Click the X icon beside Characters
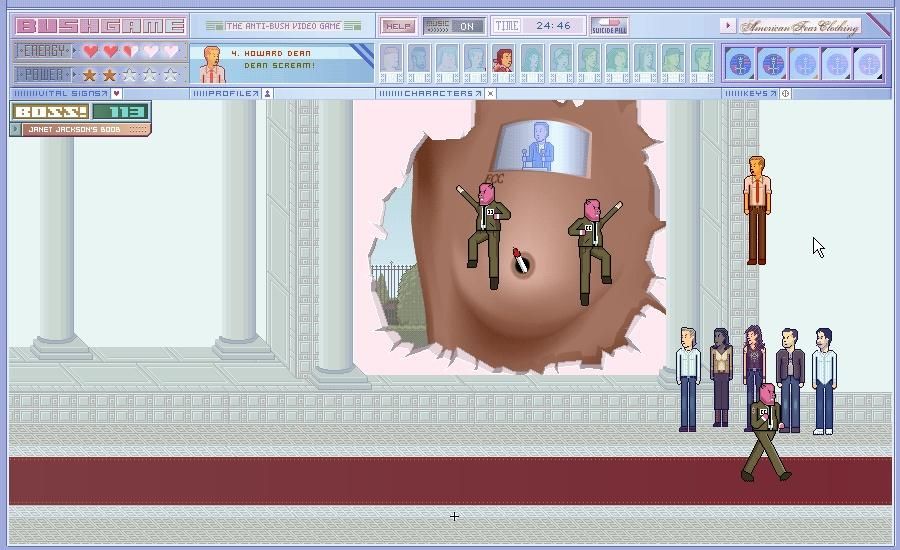This screenshot has height=550, width=900. 490,94
